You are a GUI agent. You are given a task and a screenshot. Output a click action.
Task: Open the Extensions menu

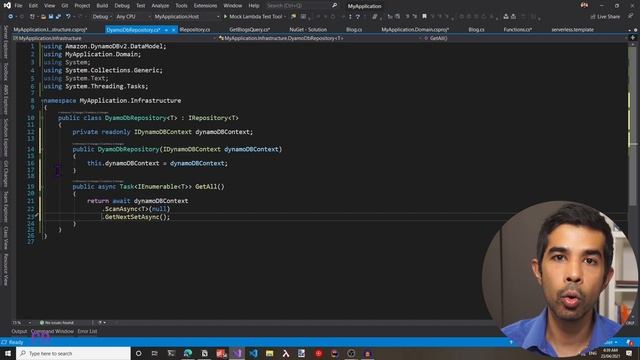click(205, 6)
